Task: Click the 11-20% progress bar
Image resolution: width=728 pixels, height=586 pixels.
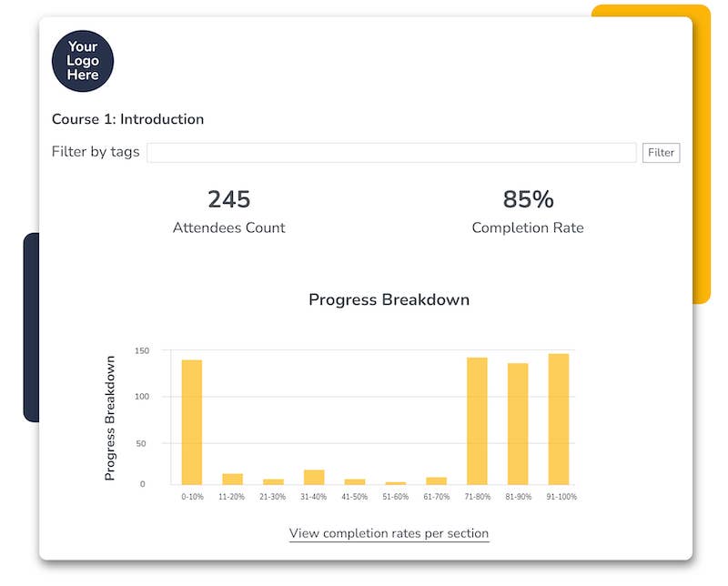Action: pyautogui.click(x=232, y=479)
